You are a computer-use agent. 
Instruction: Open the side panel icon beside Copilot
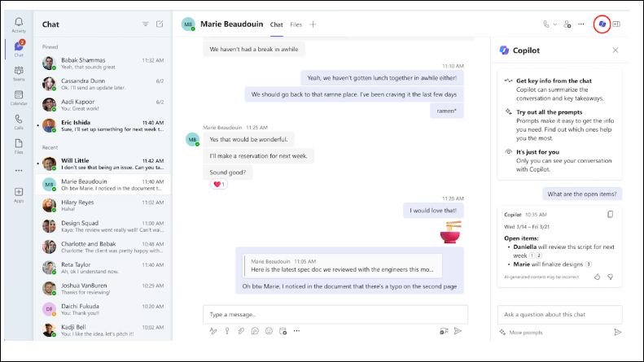point(616,24)
